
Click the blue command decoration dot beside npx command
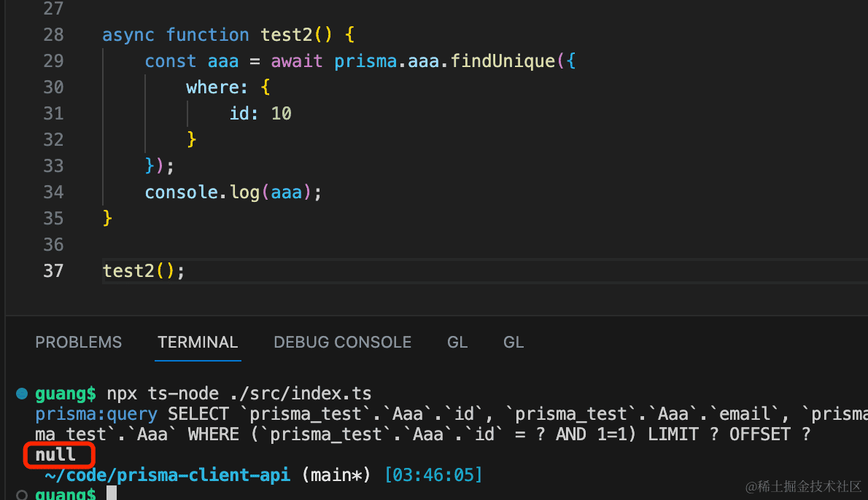point(21,394)
